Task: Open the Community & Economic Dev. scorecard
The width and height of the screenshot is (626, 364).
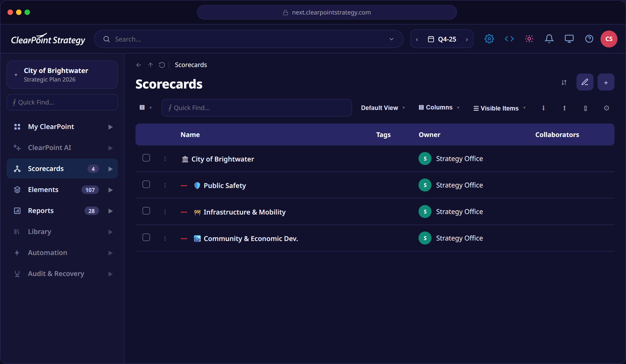Action: coord(251,239)
